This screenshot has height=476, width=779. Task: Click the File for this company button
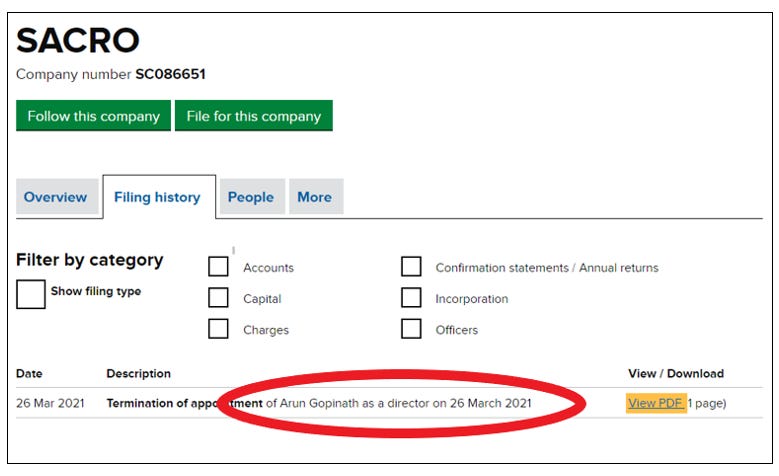[x=254, y=115]
